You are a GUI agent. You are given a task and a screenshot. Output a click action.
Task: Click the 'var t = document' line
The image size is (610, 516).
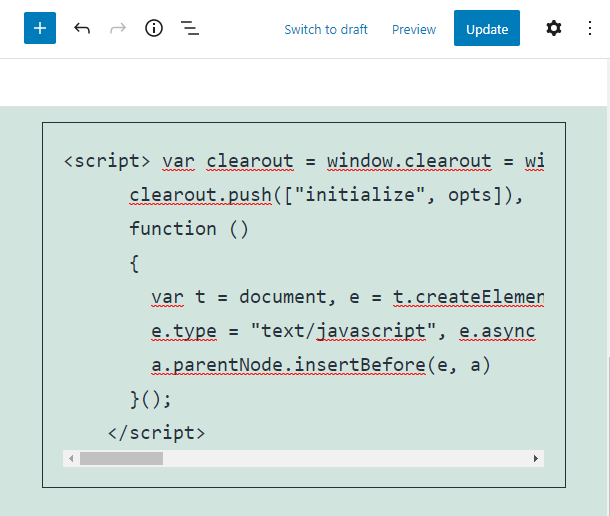[x=347, y=297]
